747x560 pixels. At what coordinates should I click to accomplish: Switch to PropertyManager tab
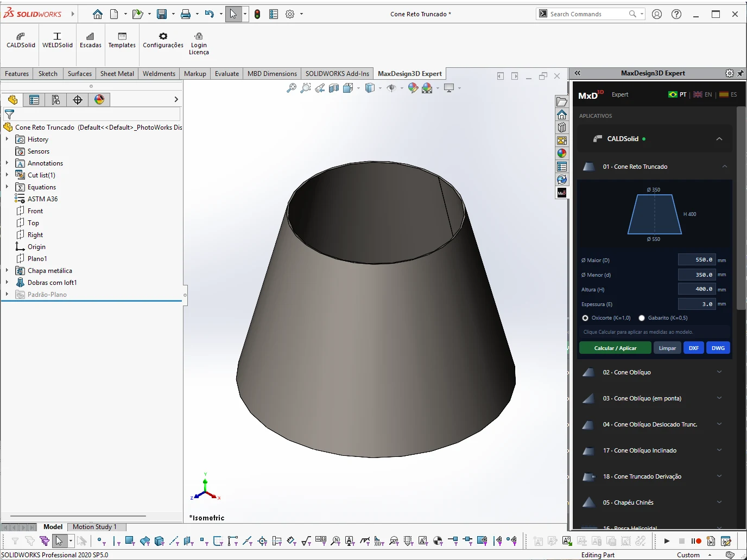click(x=34, y=100)
